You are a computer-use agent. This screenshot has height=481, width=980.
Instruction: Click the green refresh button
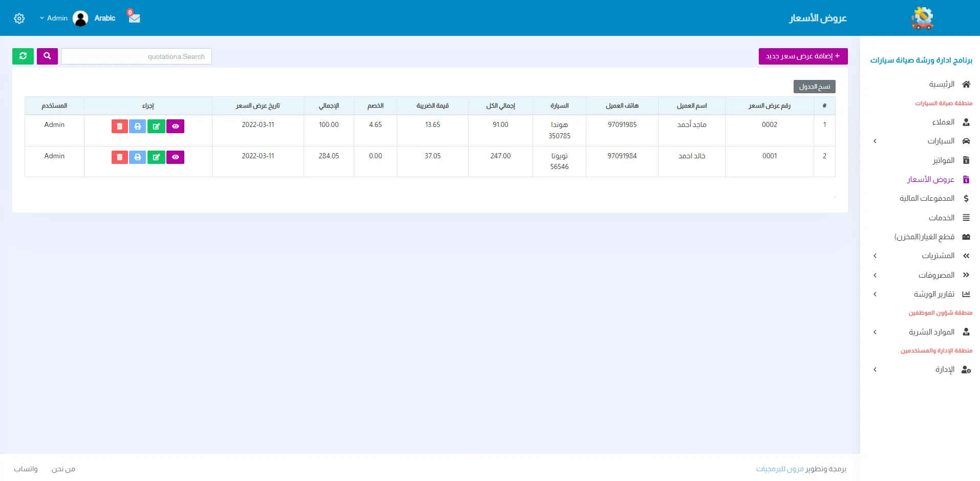(23, 56)
